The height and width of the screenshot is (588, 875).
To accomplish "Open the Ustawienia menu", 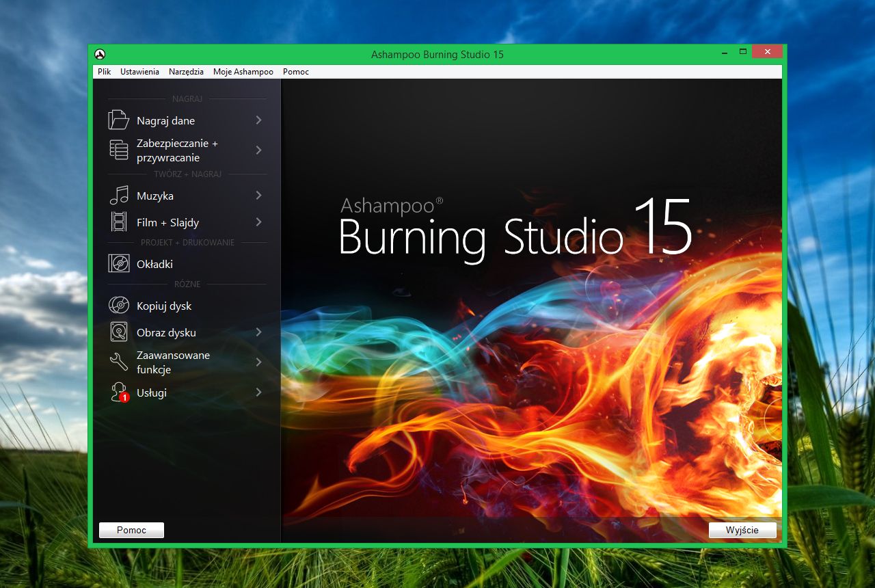I will (139, 72).
